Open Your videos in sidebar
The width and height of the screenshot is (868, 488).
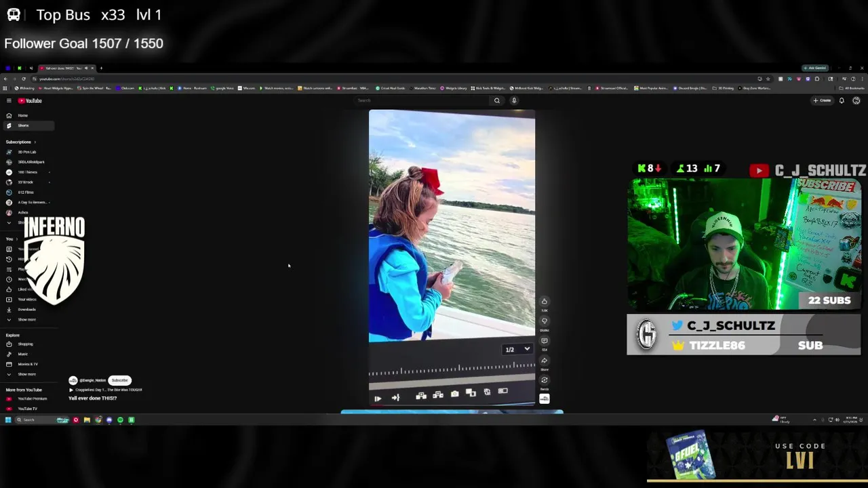27,300
